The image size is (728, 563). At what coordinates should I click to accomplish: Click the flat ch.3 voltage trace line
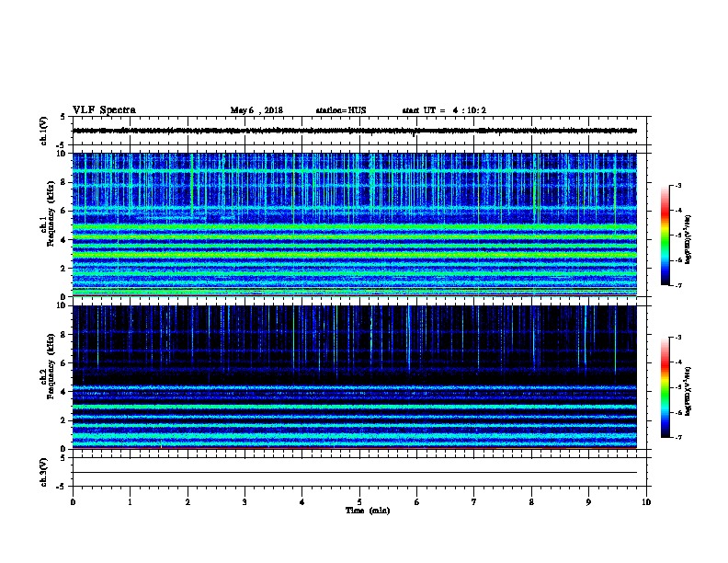[355, 473]
